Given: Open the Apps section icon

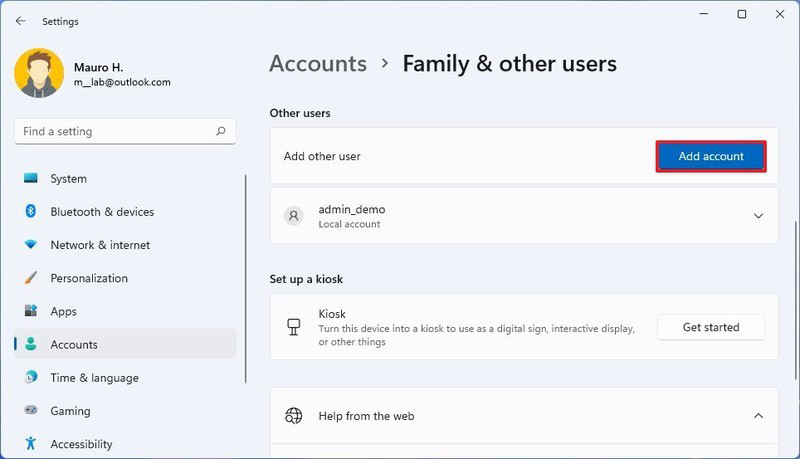Looking at the screenshot, I should [x=31, y=311].
